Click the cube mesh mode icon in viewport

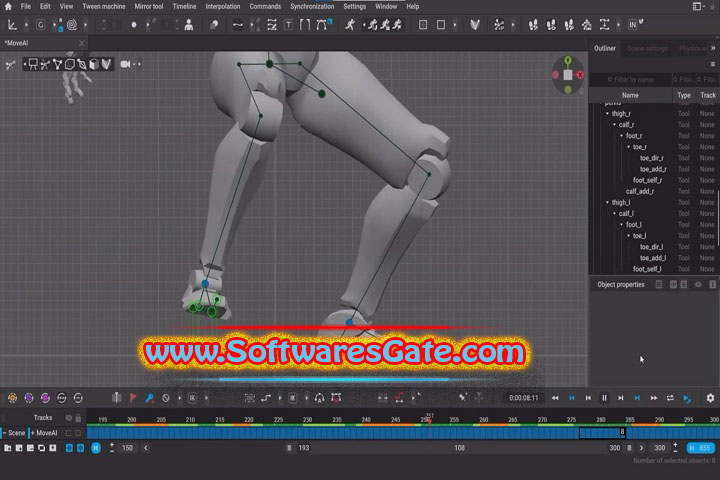(x=94, y=64)
